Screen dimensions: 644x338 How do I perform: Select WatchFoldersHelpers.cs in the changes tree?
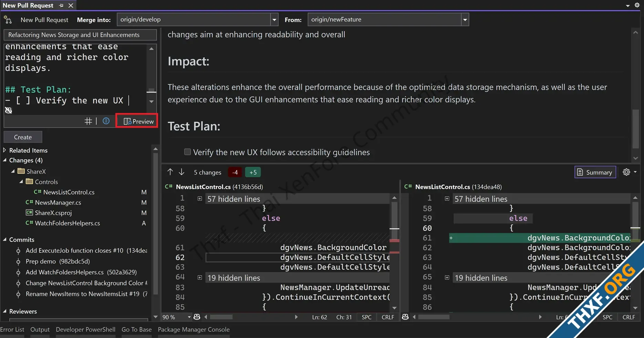click(x=67, y=223)
